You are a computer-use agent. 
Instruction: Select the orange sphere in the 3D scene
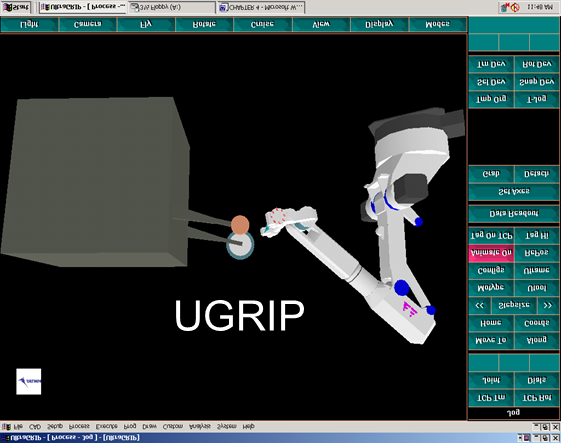click(x=240, y=225)
